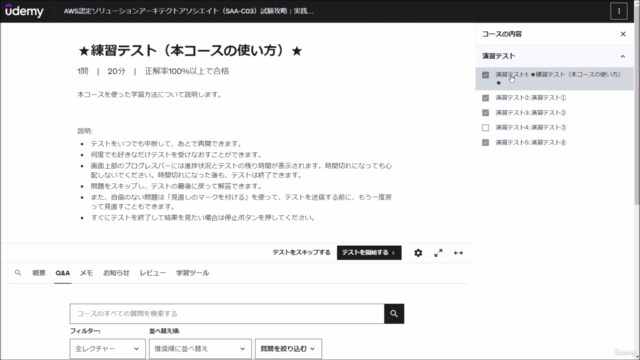
Task: Toggle checkbox for 演習テスト1 練習テスト
Action: [485, 75]
